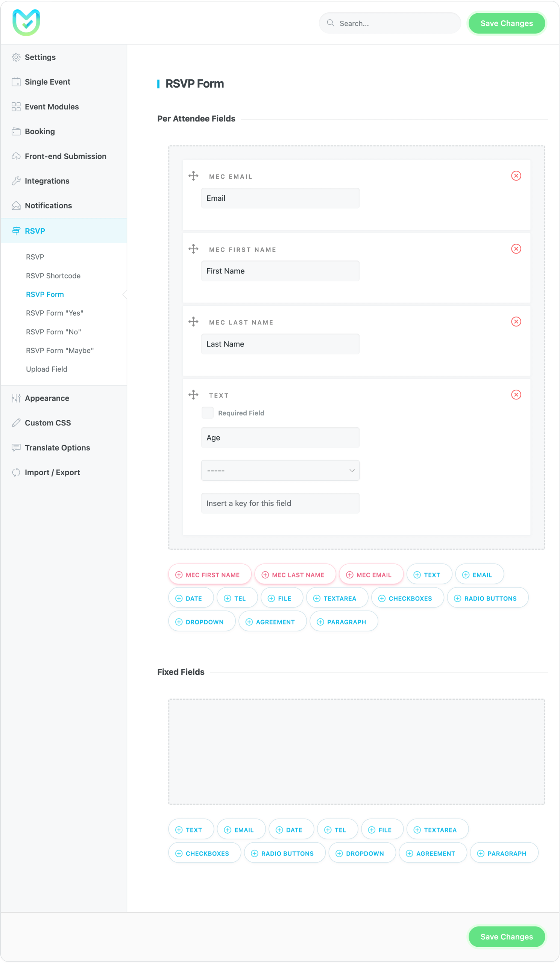Click the magnifier icon in search bar
This screenshot has width=560, height=963.
331,23
